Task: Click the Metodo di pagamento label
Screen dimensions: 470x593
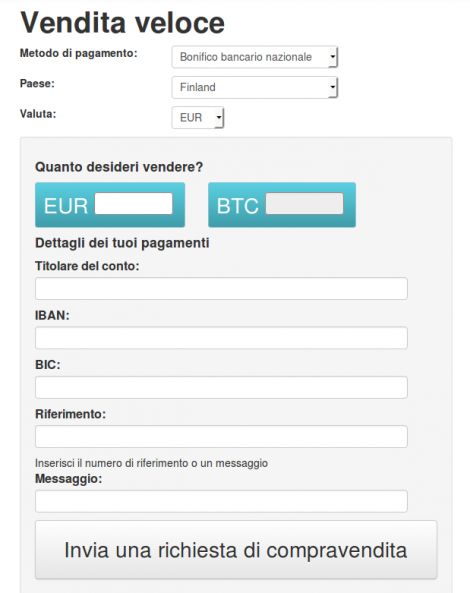Action: coord(79,53)
